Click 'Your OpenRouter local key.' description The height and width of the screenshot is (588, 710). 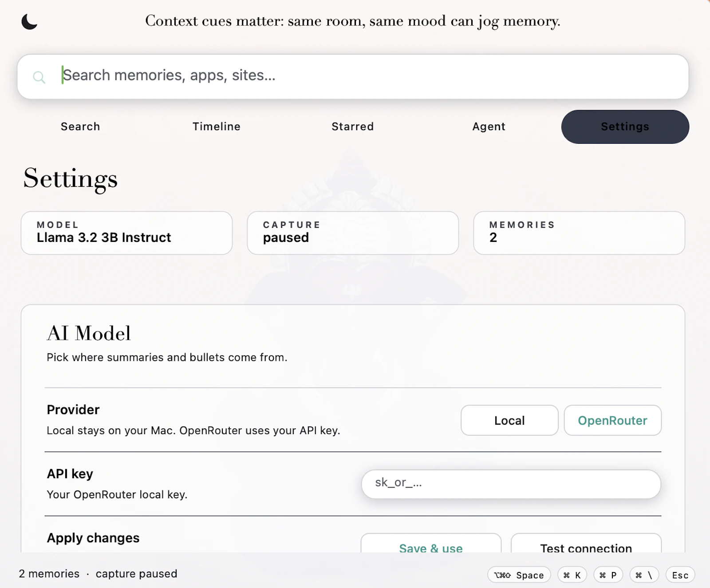[117, 494]
